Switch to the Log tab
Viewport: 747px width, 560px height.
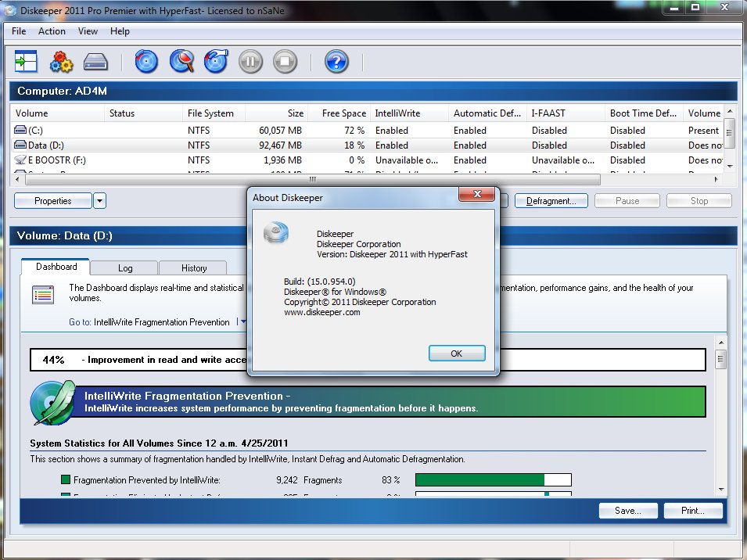click(125, 268)
